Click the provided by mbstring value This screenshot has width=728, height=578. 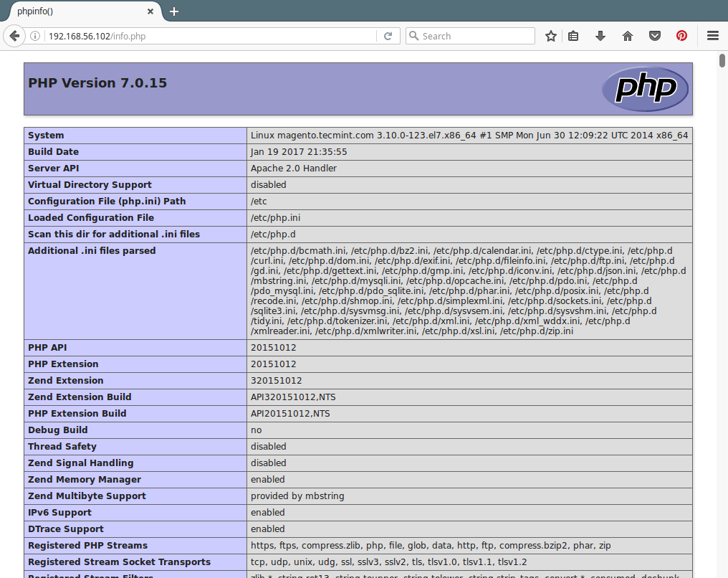coord(297,496)
